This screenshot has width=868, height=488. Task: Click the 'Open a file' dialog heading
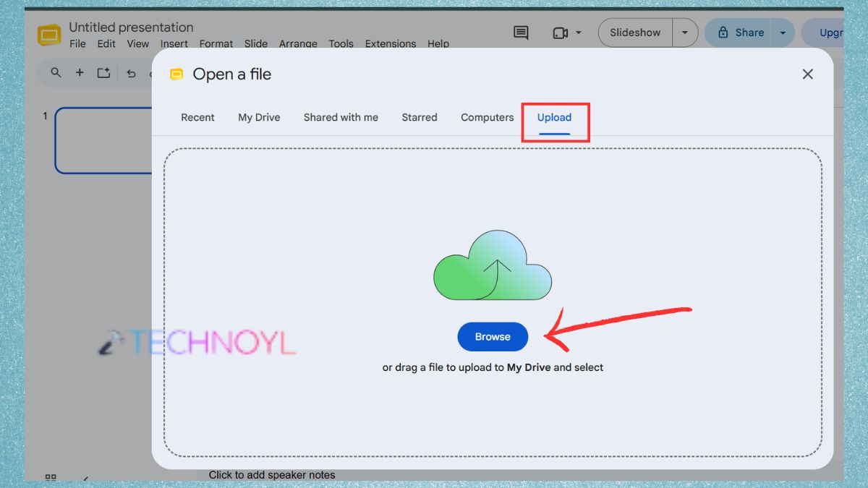tap(232, 74)
